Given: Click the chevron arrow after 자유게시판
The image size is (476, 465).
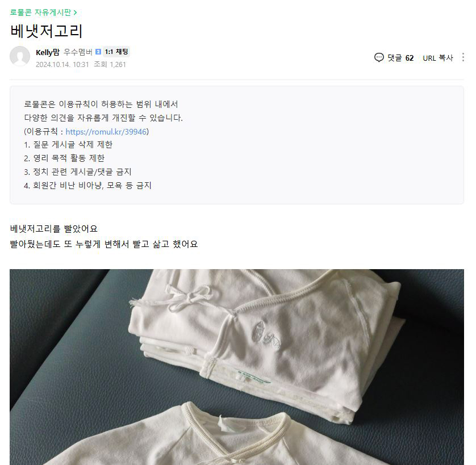Looking at the screenshot, I should pos(76,12).
